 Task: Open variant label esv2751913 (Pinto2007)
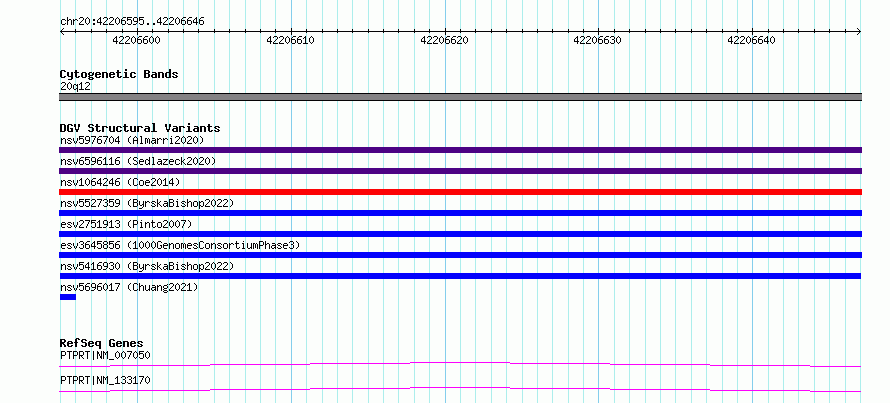pyautogui.click(x=126, y=224)
